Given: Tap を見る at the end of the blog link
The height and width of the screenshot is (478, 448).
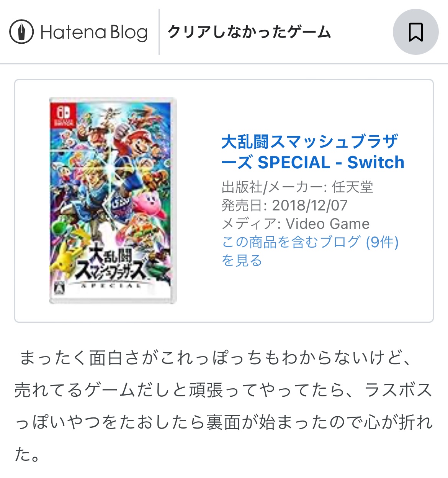Looking at the screenshot, I should point(242,260).
